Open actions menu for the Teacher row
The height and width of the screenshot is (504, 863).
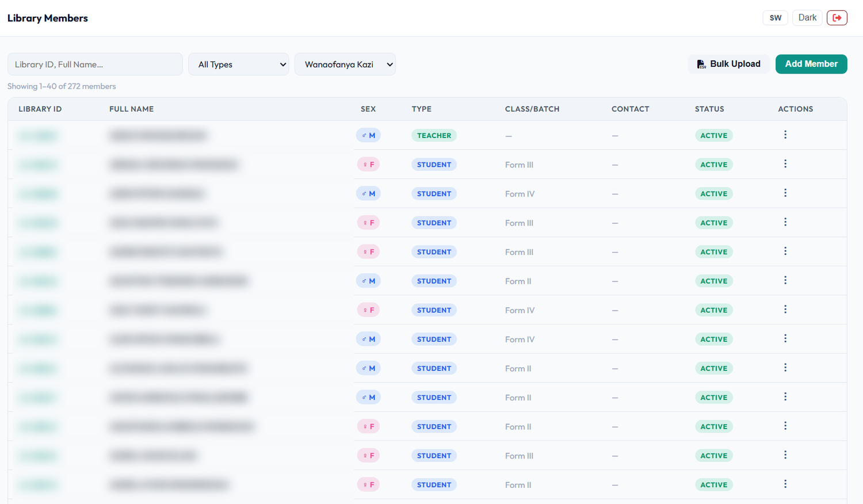coord(785,135)
